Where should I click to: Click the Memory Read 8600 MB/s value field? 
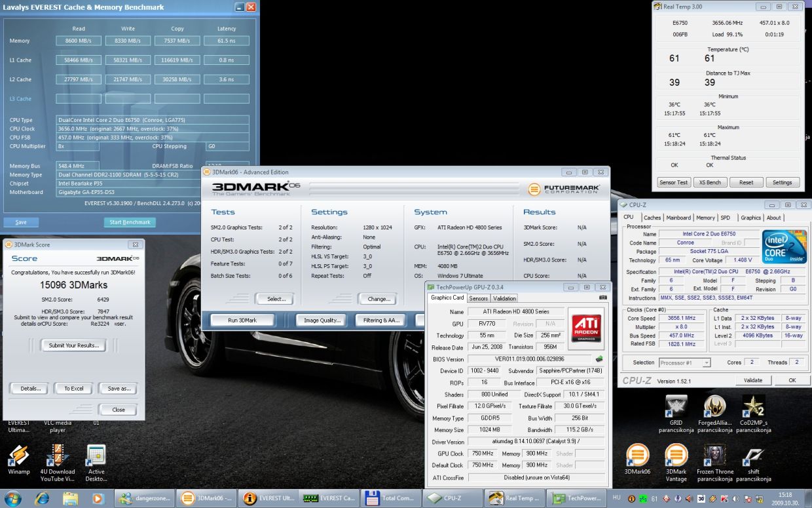79,41
